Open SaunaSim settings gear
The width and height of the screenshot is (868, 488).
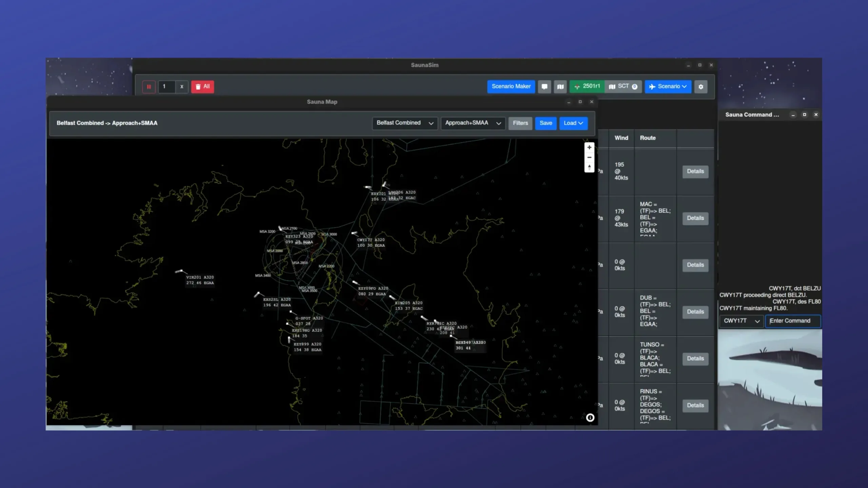pos(701,87)
